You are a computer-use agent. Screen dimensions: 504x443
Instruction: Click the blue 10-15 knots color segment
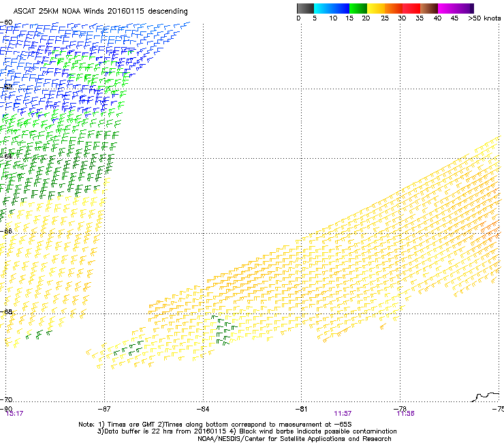click(x=341, y=8)
